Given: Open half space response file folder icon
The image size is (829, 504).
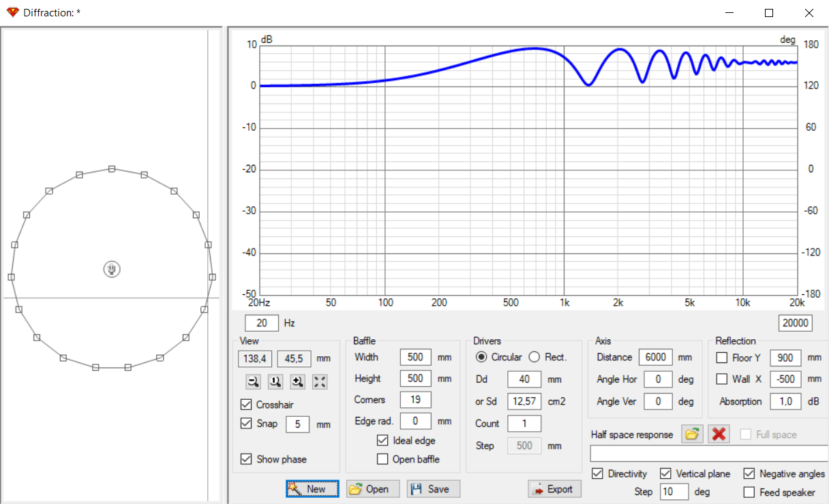Looking at the screenshot, I should [692, 434].
